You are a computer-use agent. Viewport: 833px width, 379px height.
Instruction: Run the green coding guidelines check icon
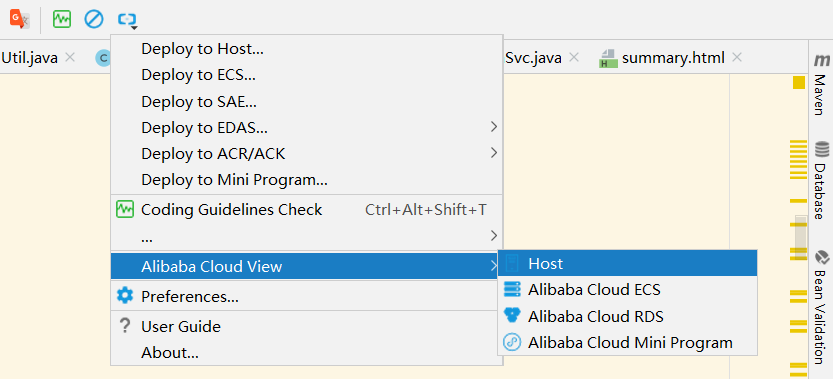tap(62, 20)
